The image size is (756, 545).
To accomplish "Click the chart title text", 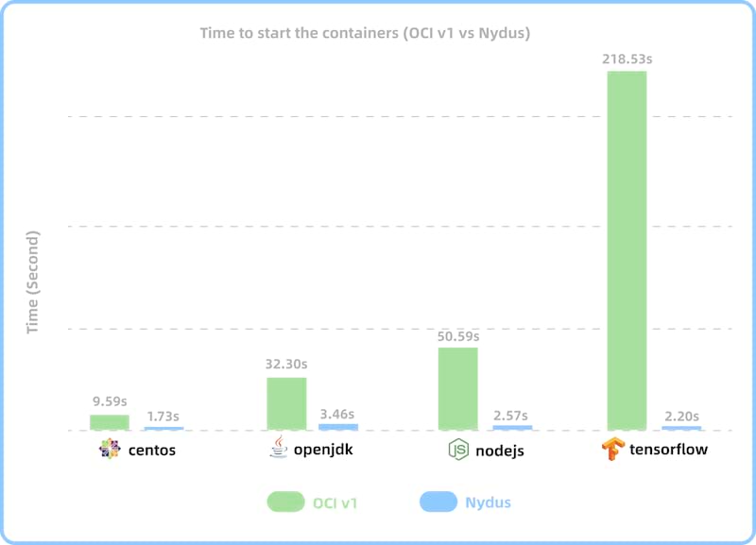I will (365, 33).
